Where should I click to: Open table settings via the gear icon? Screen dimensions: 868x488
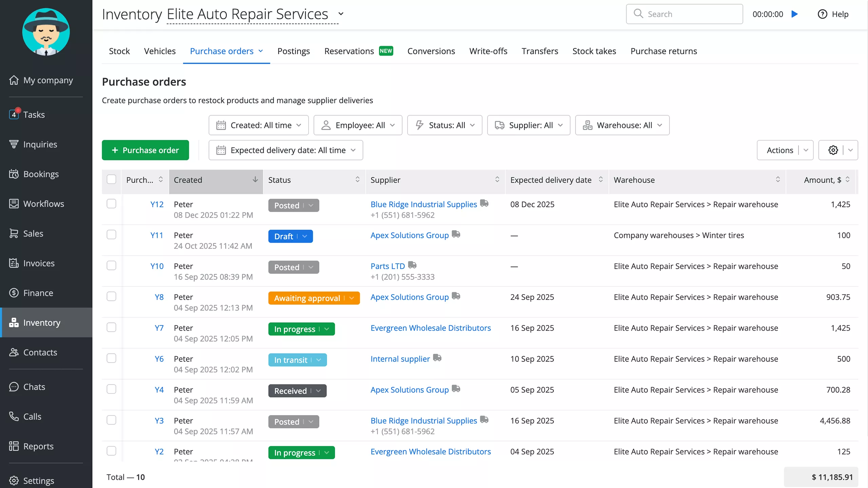pos(833,150)
